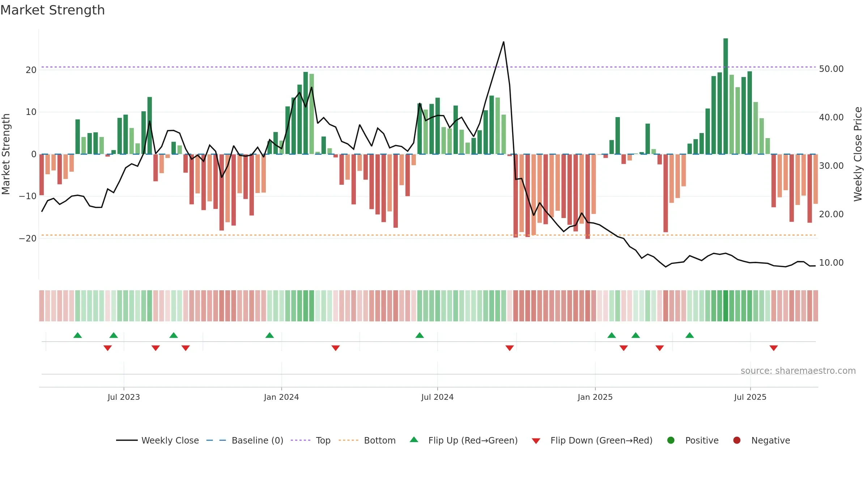Click the tallest green bar exceeding the Top line
Image resolution: width=868 pixels, height=488 pixels.
726,96
